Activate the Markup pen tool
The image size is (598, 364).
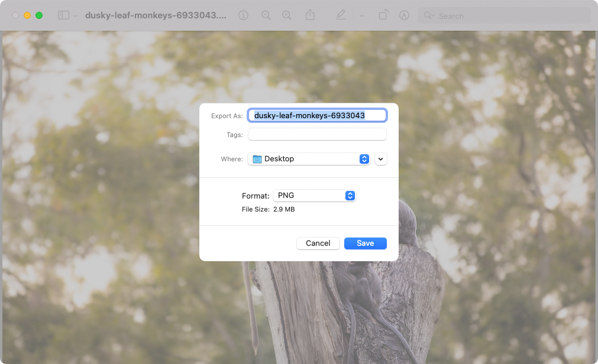point(341,15)
